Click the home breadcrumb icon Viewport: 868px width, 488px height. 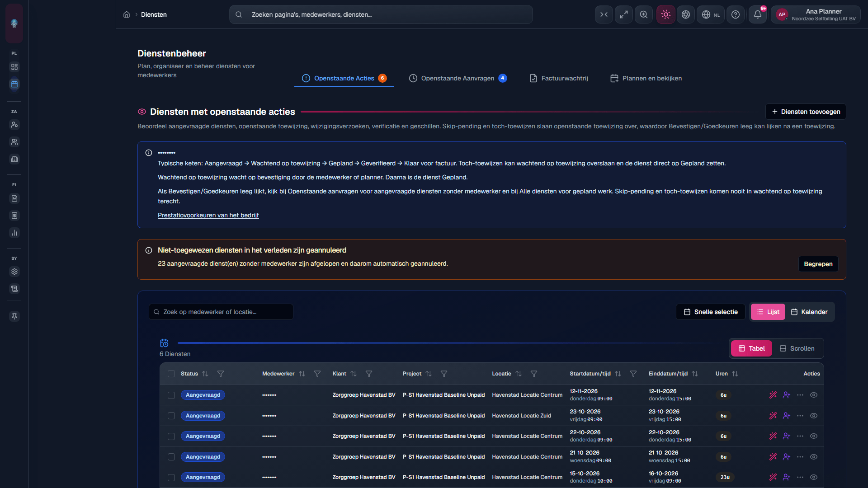[x=127, y=14]
